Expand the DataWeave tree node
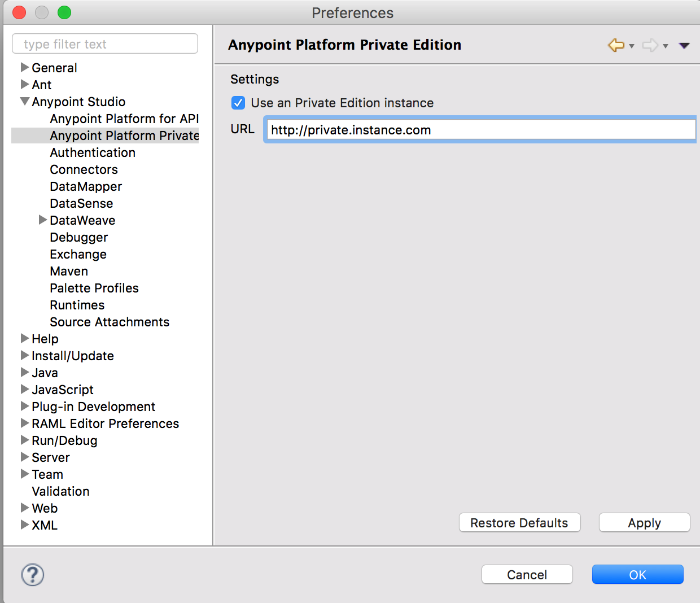 (x=43, y=220)
